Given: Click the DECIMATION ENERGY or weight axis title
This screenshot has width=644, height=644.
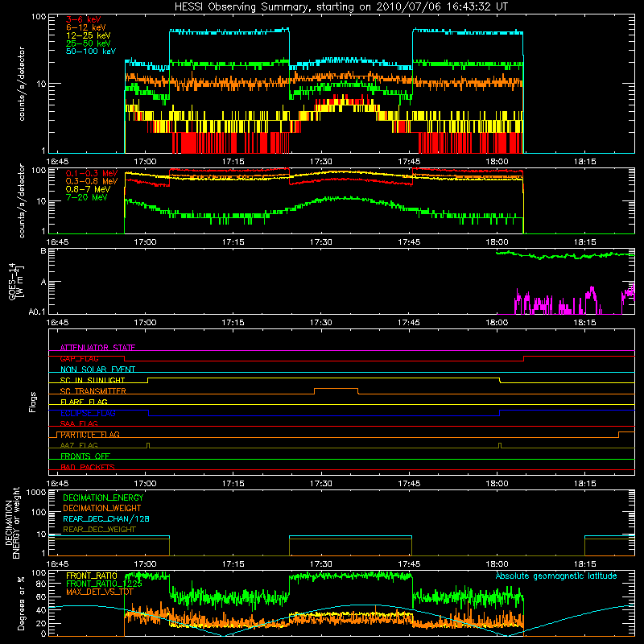Looking at the screenshot, I should tap(12, 522).
